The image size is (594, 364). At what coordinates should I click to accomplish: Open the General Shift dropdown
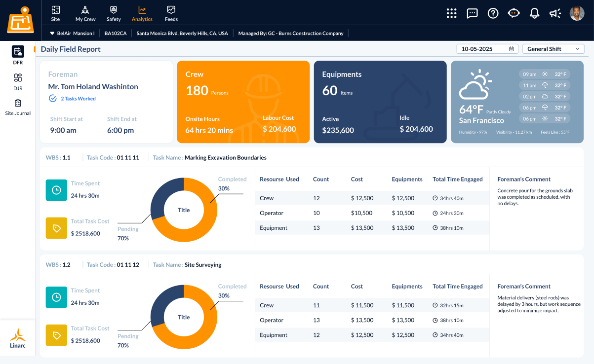pyautogui.click(x=553, y=48)
